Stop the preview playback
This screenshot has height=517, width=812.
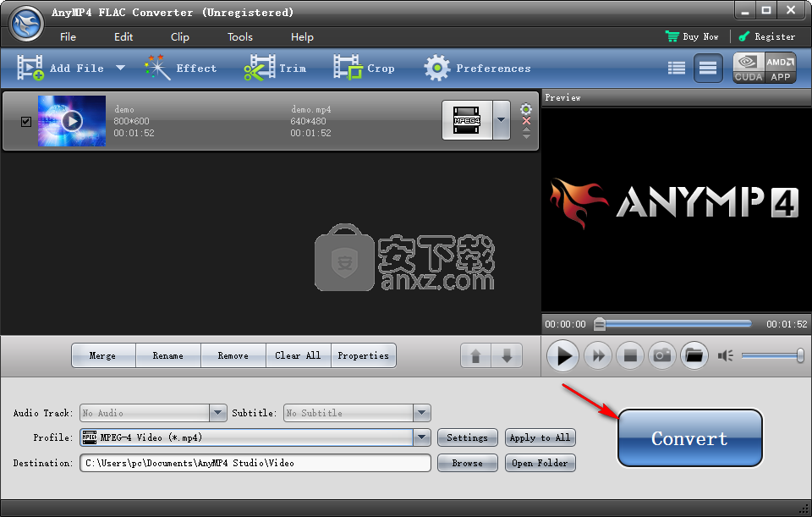[x=630, y=356]
